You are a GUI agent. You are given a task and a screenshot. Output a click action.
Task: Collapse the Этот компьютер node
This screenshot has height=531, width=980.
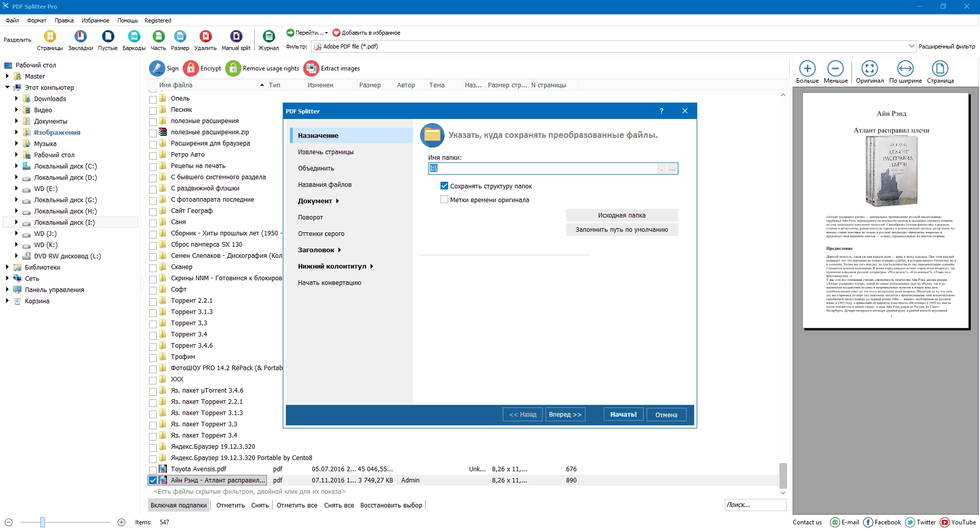click(8, 87)
